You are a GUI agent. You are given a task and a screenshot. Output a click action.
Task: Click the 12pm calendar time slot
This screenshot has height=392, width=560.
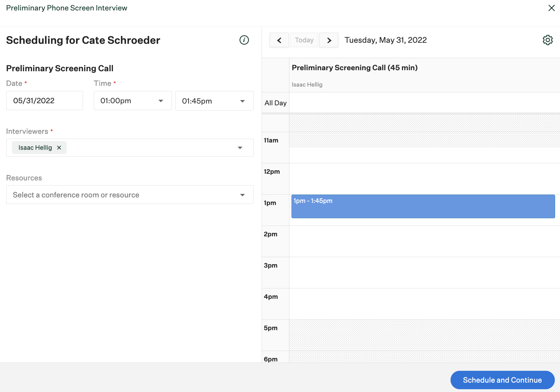coord(424,179)
